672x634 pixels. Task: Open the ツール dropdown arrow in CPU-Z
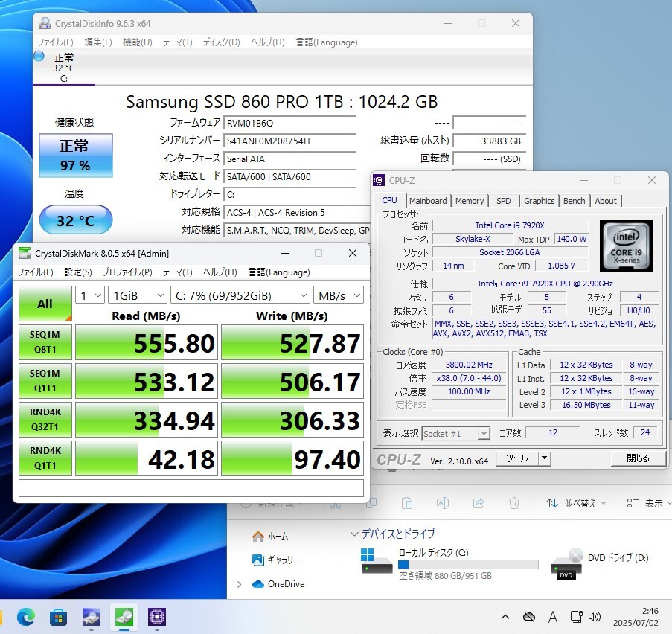(x=544, y=458)
